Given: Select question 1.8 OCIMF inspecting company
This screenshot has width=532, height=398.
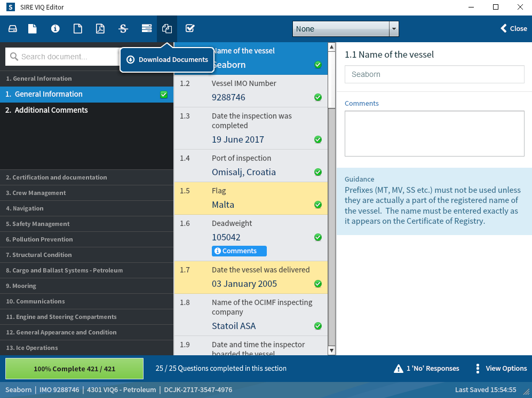Looking at the screenshot, I should click(251, 315).
